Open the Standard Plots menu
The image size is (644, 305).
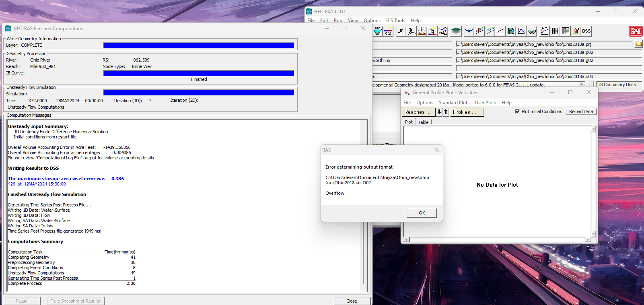click(x=454, y=103)
